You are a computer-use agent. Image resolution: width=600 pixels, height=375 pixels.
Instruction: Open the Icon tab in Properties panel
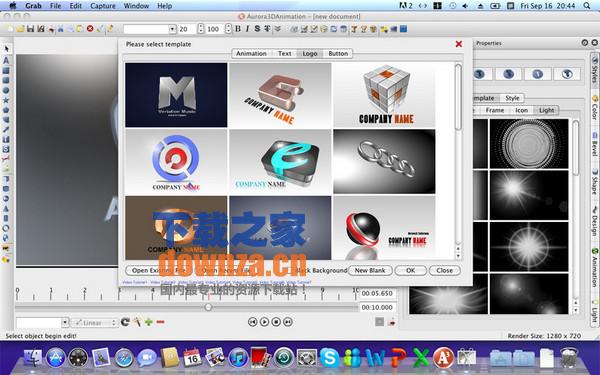[521, 110]
